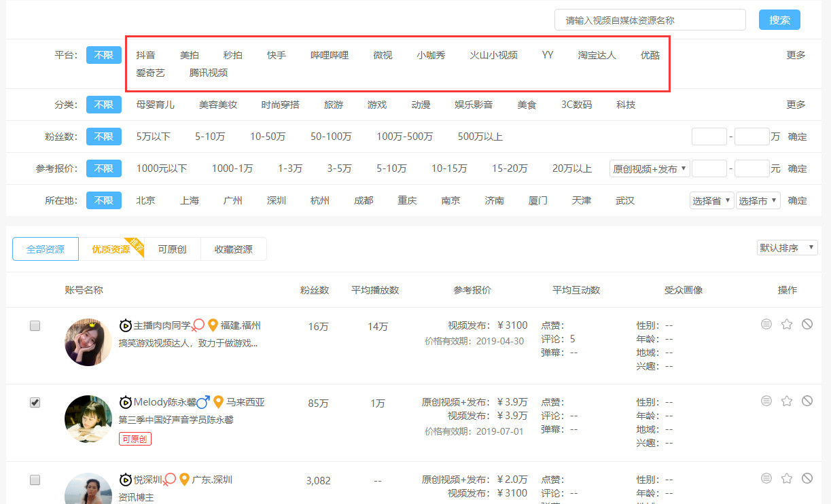This screenshot has height=504, width=831.
Task: Click the star icon on the last row
Action: coord(787,478)
